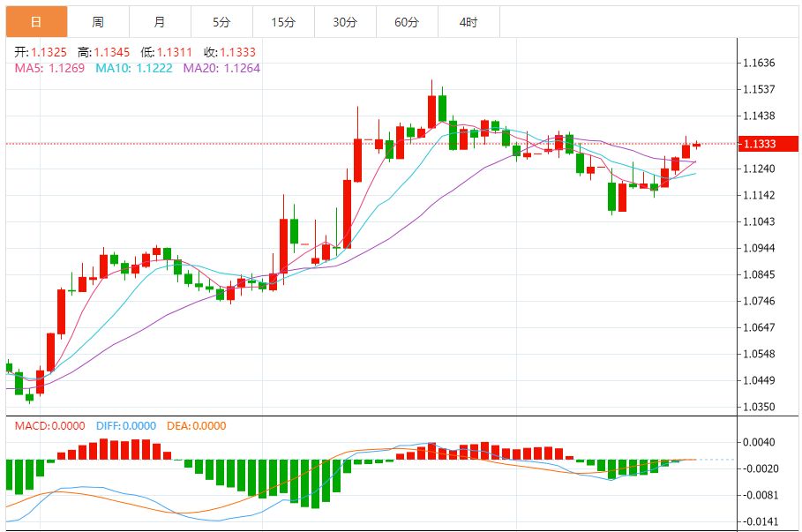The image size is (802, 532).
Task: Click the 1.1438 price axis label
Action: [x=759, y=116]
